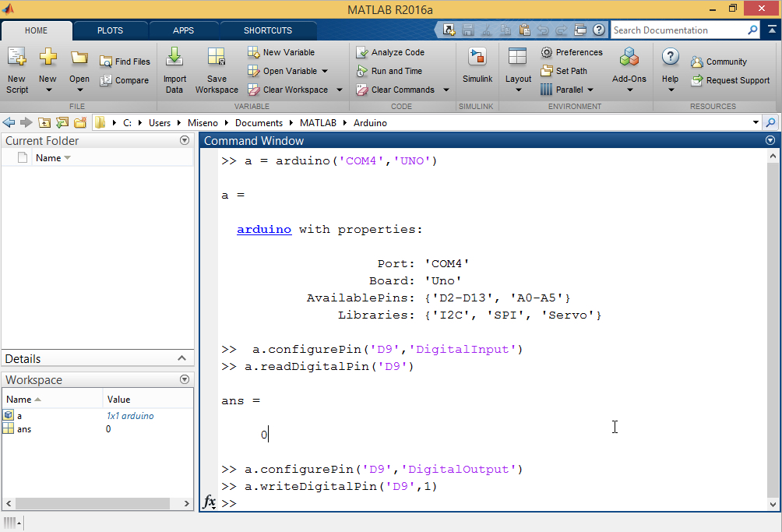Click the Browse for folder icon
Image resolution: width=782 pixels, height=532 pixels.
click(x=79, y=122)
